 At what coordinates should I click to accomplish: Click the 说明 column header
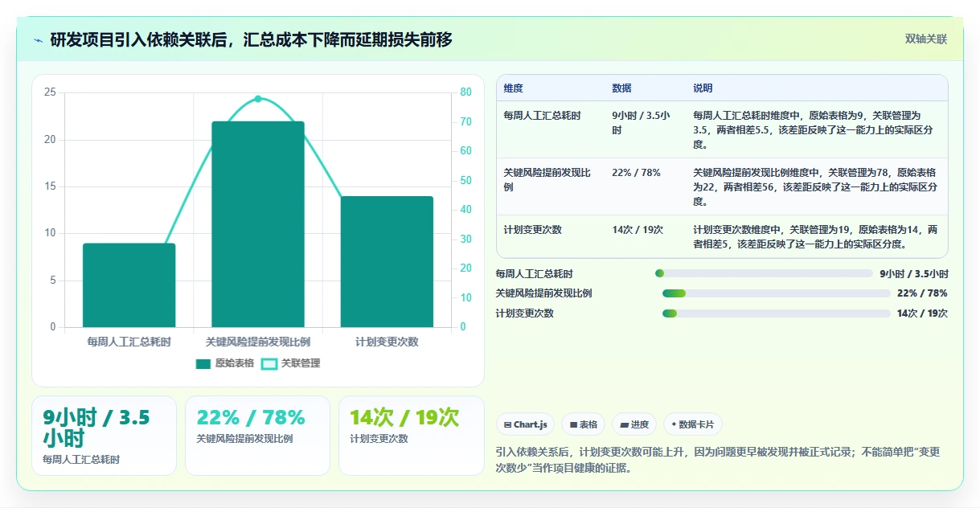703,88
